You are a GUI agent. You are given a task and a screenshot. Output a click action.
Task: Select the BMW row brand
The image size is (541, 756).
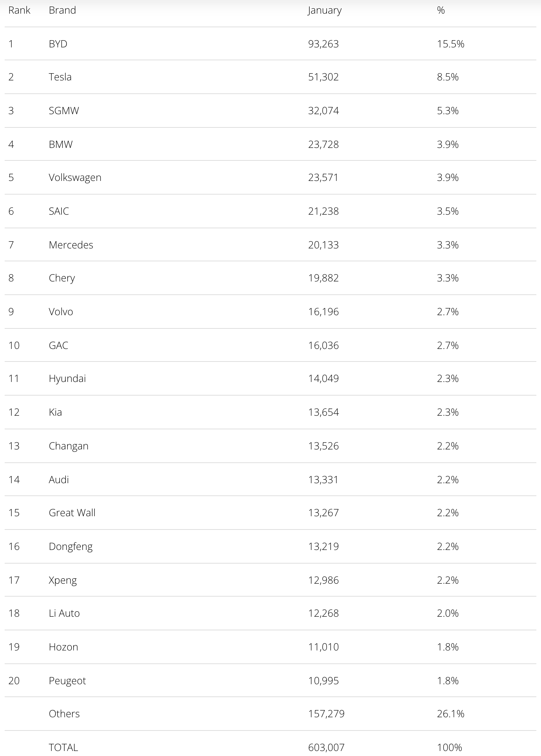click(x=61, y=144)
